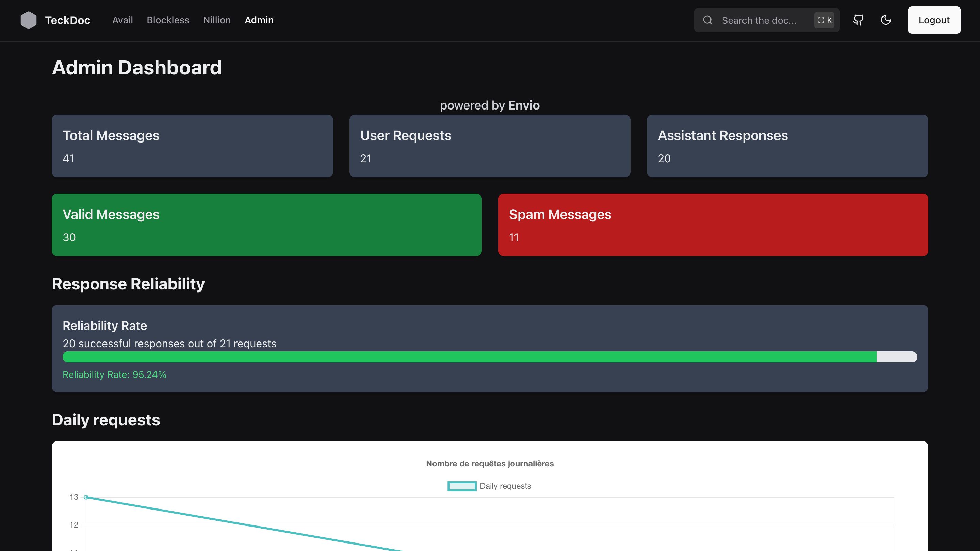Click the TeckDoc hexagon logo icon
980x551 pixels.
pos(29,20)
